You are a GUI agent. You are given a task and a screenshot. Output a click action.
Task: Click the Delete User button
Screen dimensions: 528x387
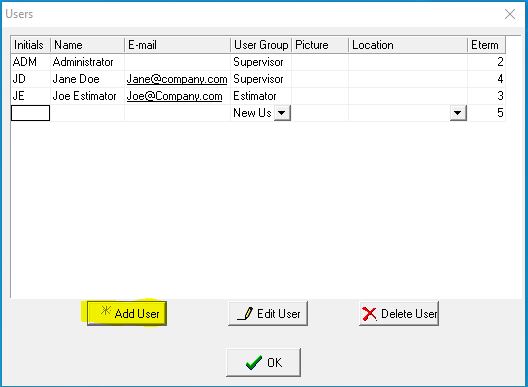(399, 313)
